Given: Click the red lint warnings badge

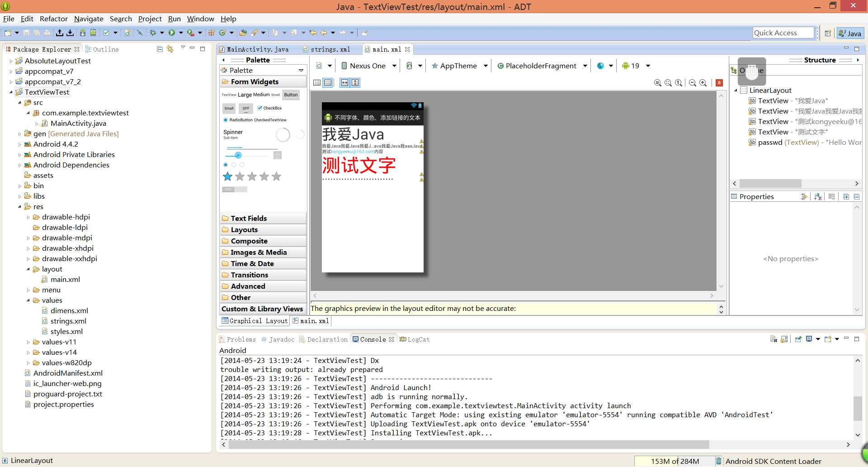Looking at the screenshot, I should coord(719,82).
